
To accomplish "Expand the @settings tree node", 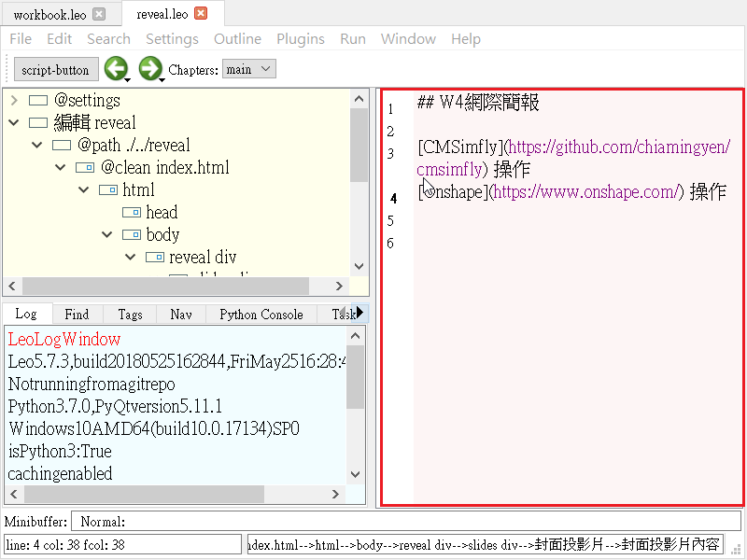I will [14, 100].
